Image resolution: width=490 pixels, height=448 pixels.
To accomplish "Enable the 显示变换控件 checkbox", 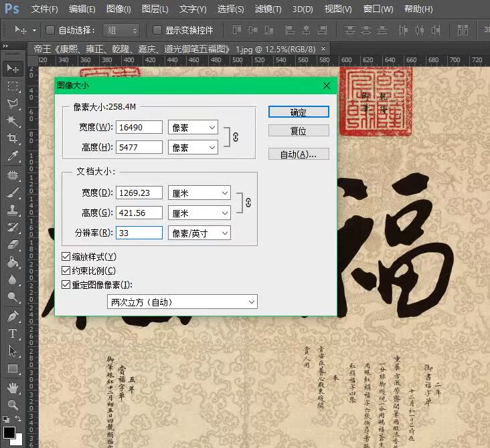I will click(157, 30).
